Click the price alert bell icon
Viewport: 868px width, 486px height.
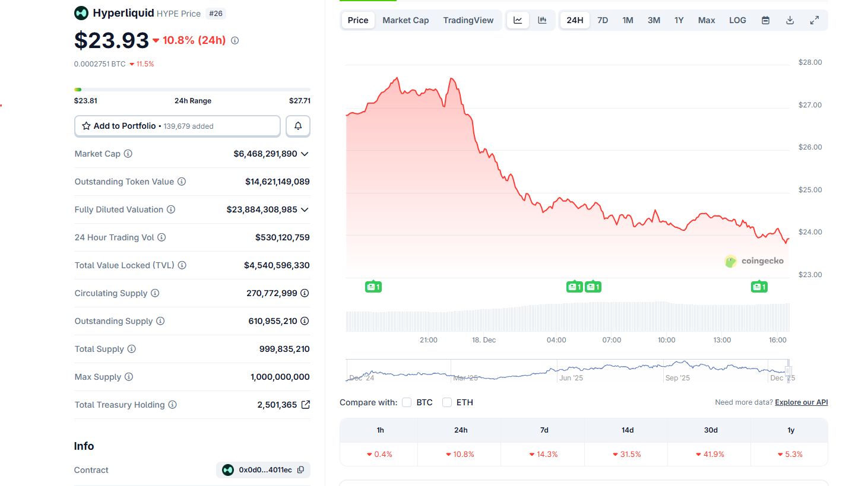point(298,126)
